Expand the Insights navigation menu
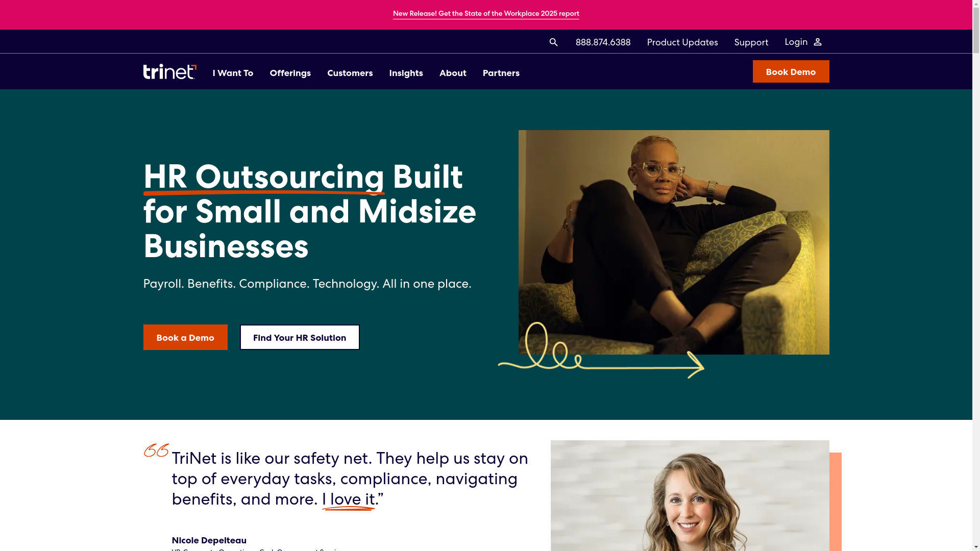980x551 pixels. [406, 73]
